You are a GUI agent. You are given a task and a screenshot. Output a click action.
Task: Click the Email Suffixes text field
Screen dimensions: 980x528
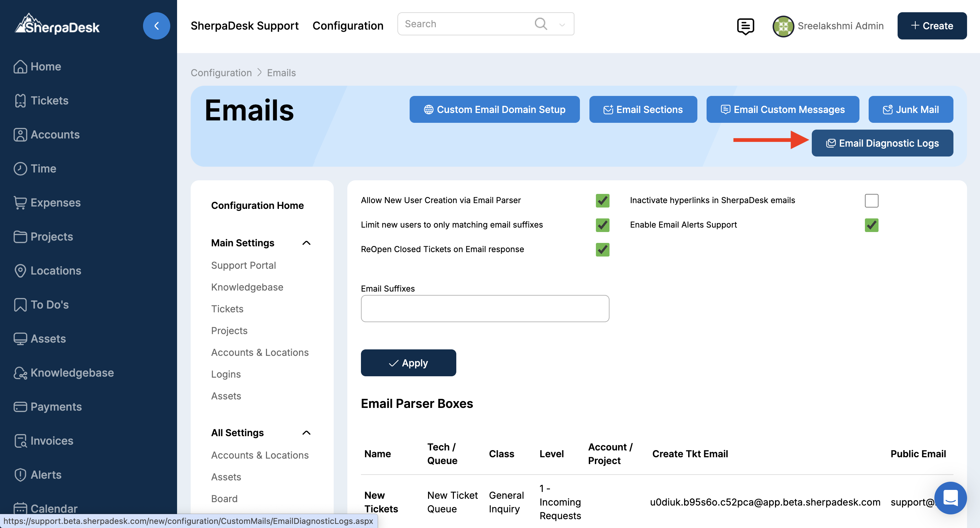(x=485, y=308)
